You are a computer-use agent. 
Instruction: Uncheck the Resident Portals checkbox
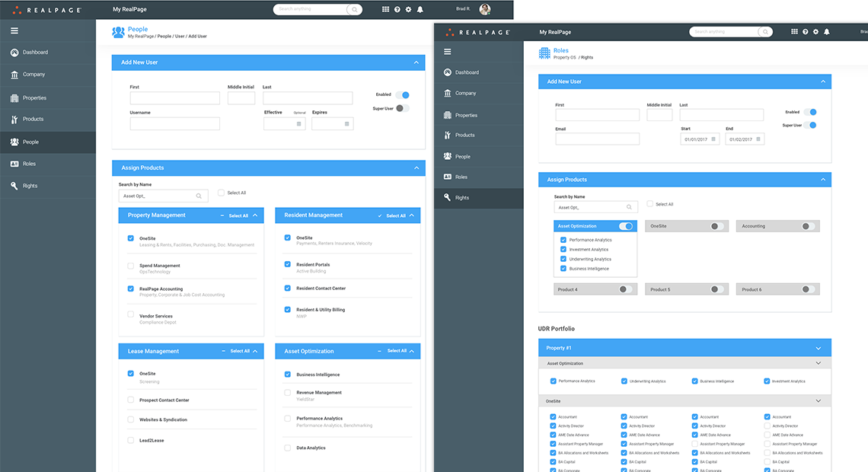click(x=288, y=264)
